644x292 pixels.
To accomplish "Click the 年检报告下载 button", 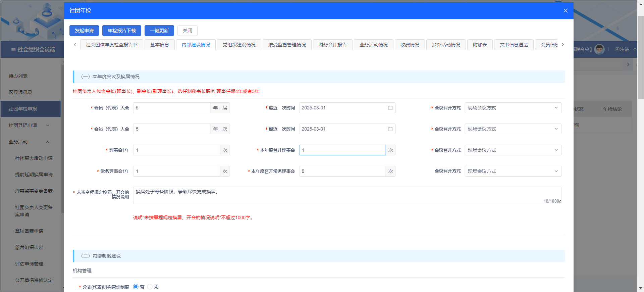I will [x=121, y=31].
